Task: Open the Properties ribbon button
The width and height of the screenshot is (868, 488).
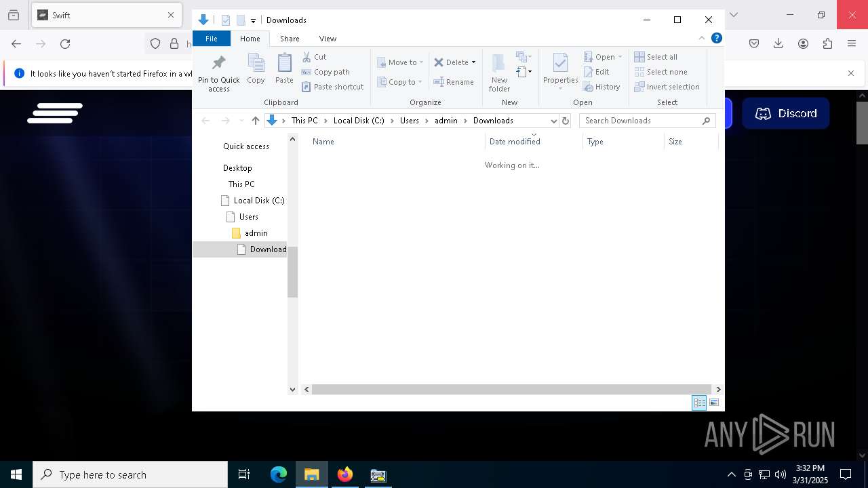Action: [560, 73]
